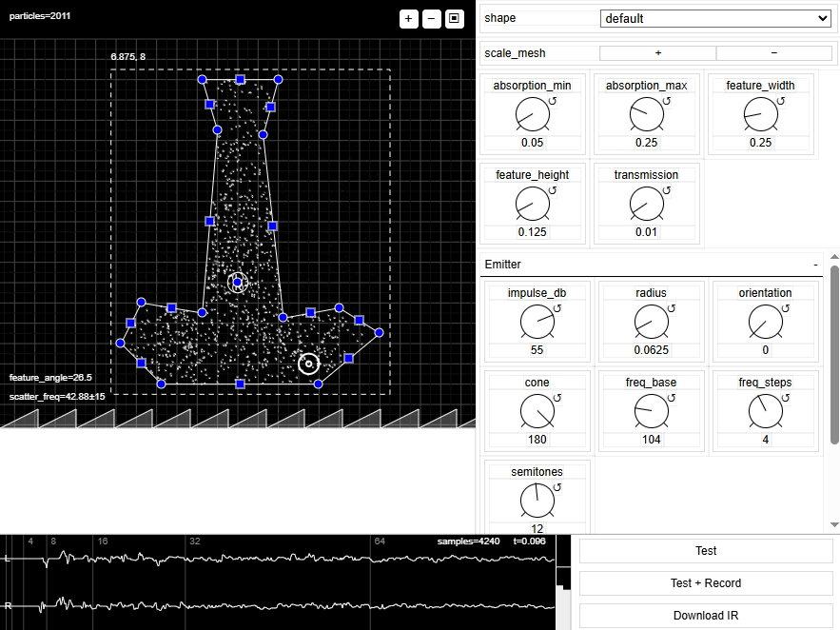840x630 pixels.
Task: Reset the orientation knob to default
Action: (786, 308)
